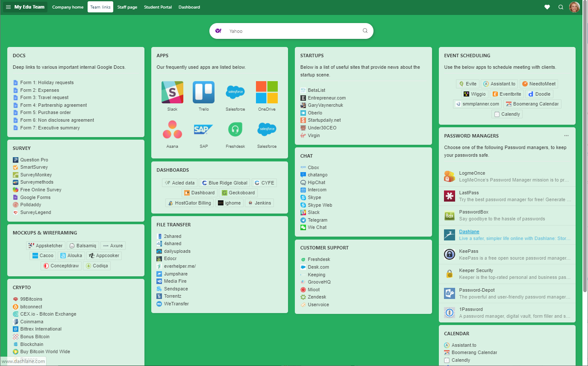Open search with the top bar magnifier icon
Screen dimensions: 588x366
(561, 7)
